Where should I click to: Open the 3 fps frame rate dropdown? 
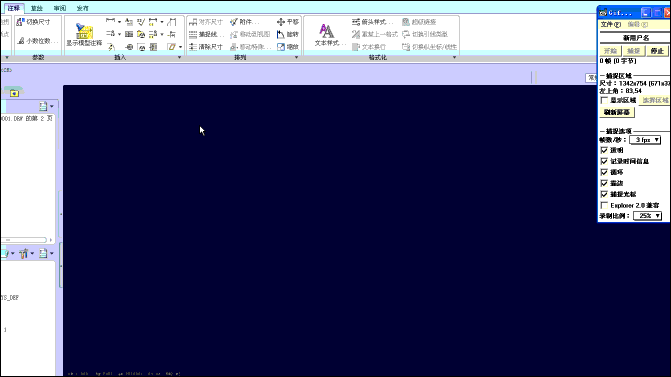645,140
